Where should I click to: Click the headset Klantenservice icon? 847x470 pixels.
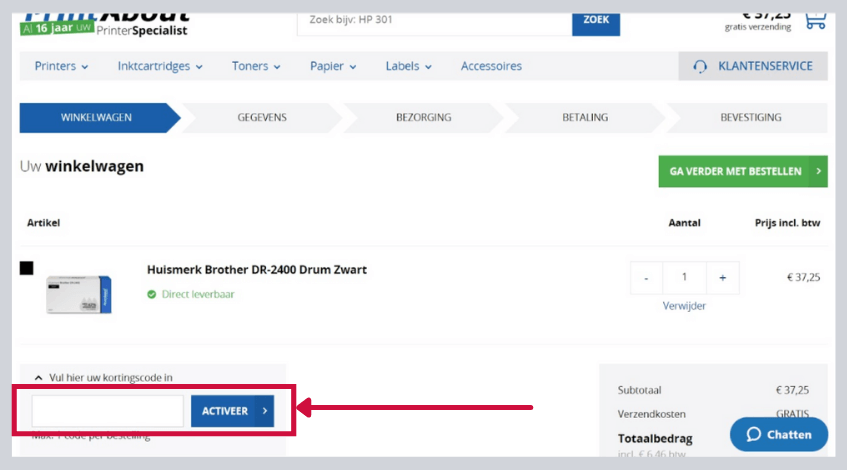[700, 67]
